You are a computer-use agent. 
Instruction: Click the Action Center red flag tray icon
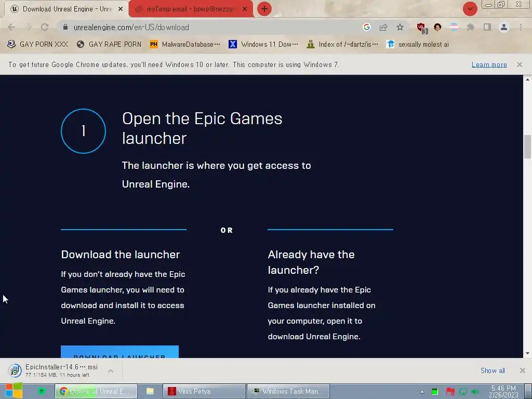(450, 392)
